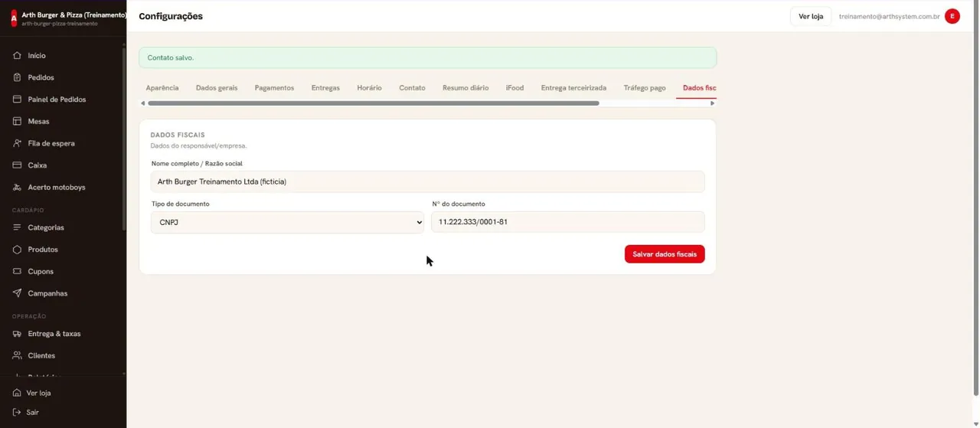
Task: Click left arrow of tabs scrollbar
Action: tap(142, 103)
